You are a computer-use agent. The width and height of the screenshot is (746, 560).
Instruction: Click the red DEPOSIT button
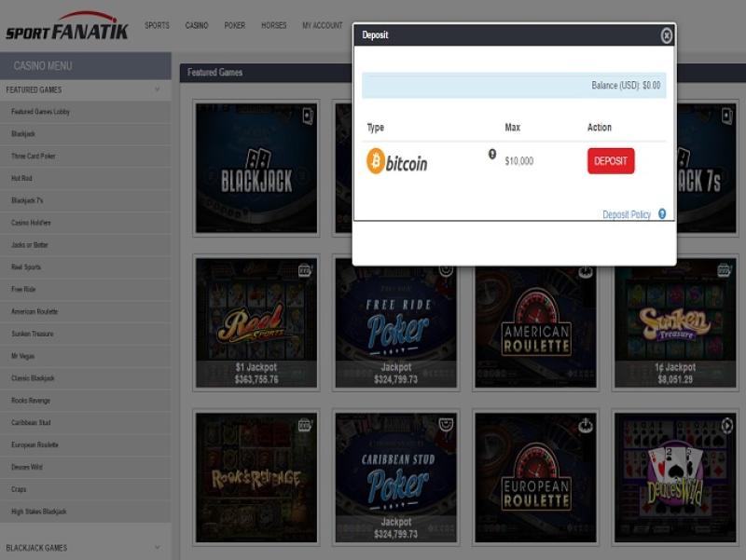[x=611, y=161]
